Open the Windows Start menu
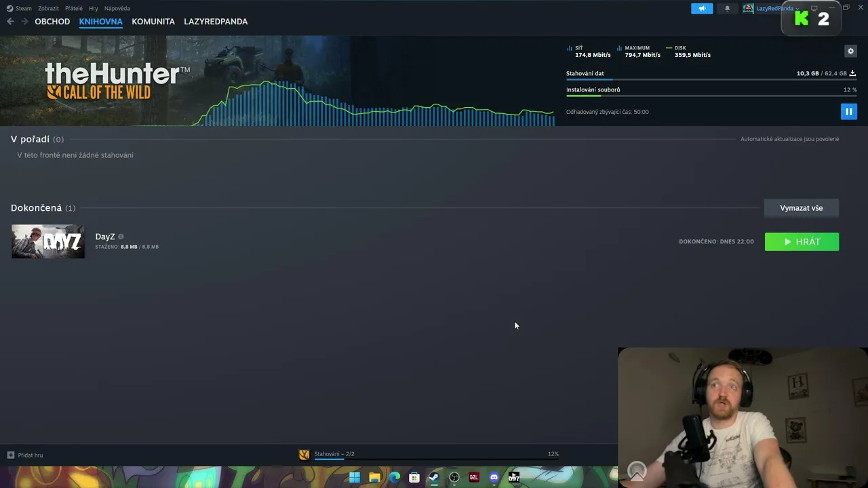 (355, 477)
